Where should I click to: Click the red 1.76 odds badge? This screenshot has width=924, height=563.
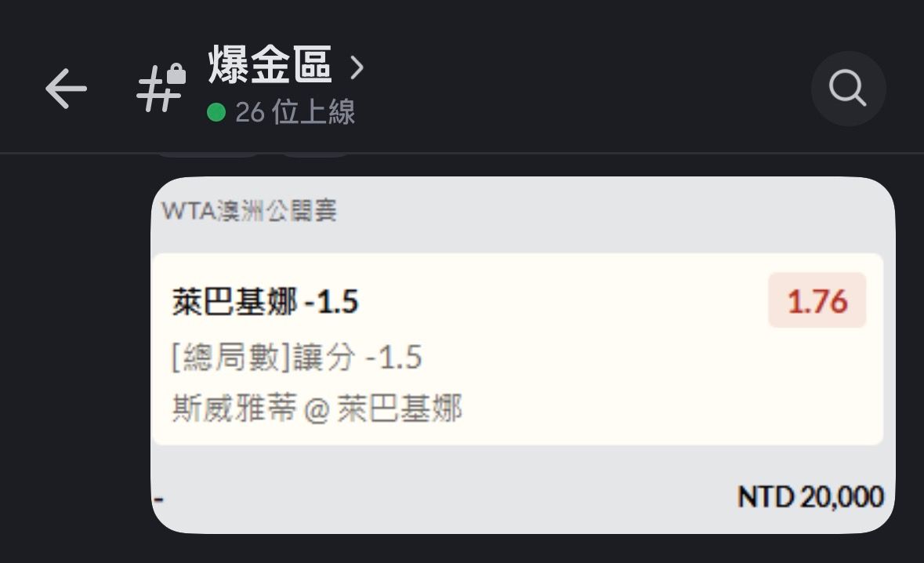click(817, 300)
